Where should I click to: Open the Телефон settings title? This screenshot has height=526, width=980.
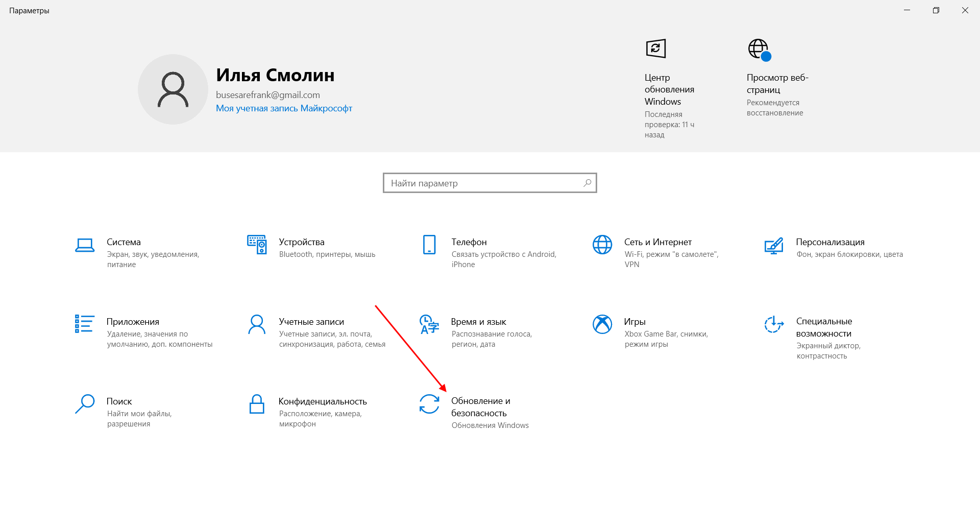(469, 242)
